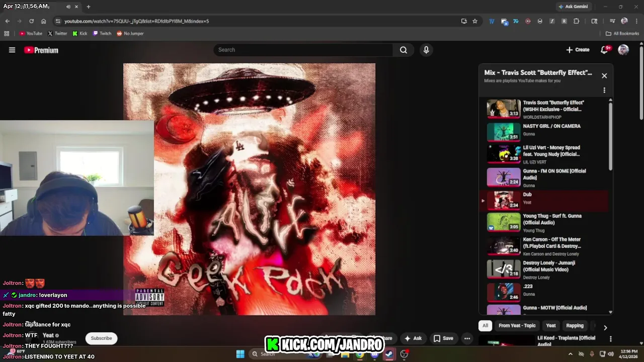The height and width of the screenshot is (362, 644).
Task: Open the Chrome three-dot menu
Action: click(636, 21)
